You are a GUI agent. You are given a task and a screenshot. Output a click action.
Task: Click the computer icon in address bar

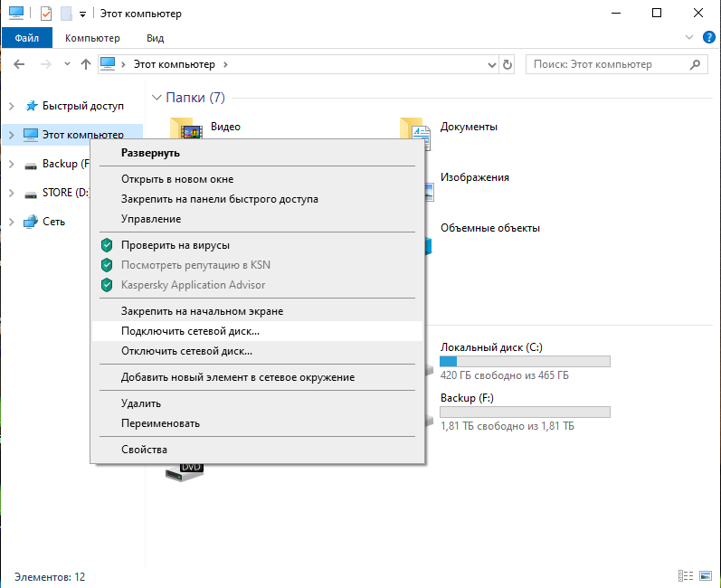tap(108, 64)
